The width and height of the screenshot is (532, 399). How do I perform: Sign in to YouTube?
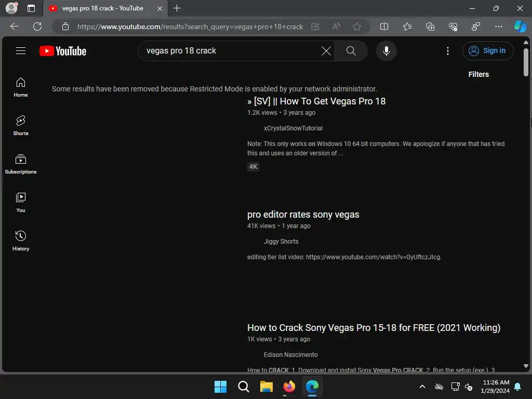coord(487,51)
